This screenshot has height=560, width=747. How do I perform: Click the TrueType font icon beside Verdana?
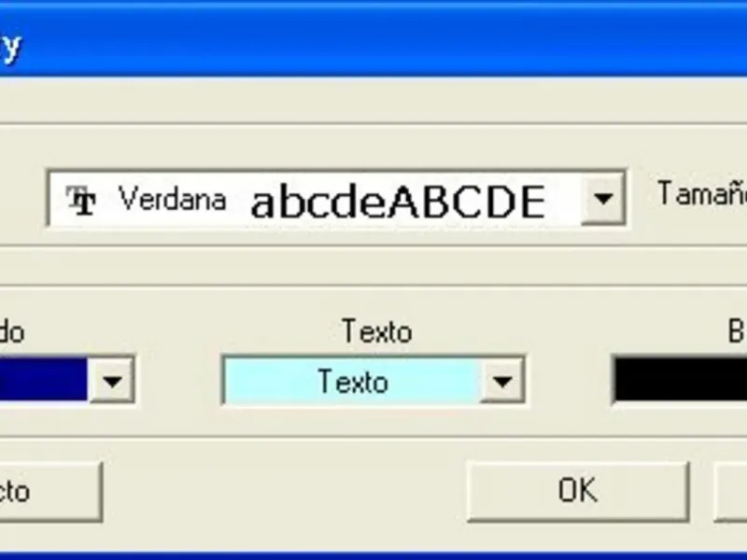pos(81,200)
